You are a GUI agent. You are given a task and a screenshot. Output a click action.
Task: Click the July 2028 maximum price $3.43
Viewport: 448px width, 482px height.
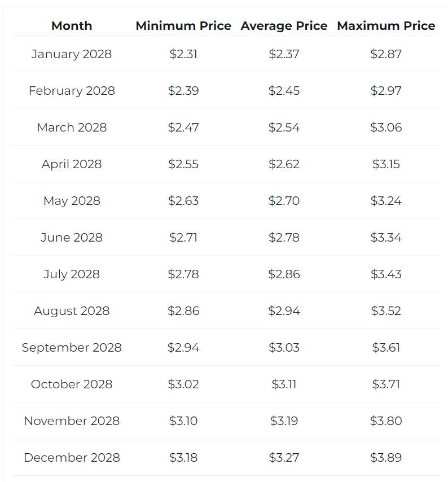(386, 274)
